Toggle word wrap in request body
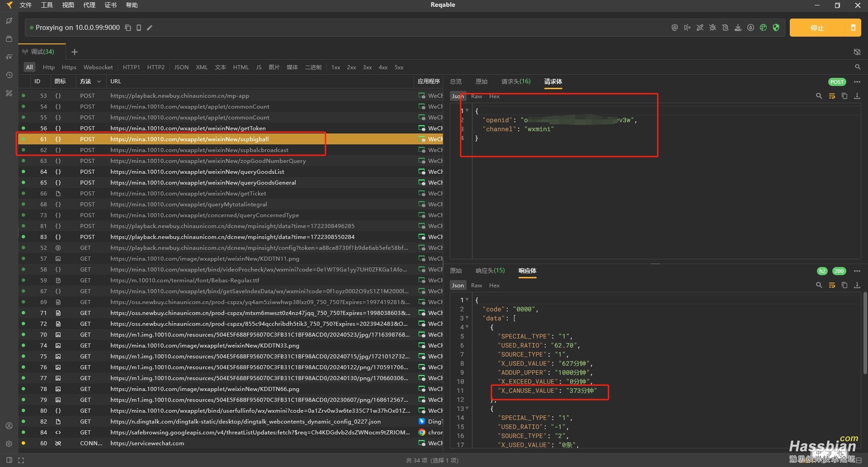Image resolution: width=868 pixels, height=467 pixels. [831, 96]
